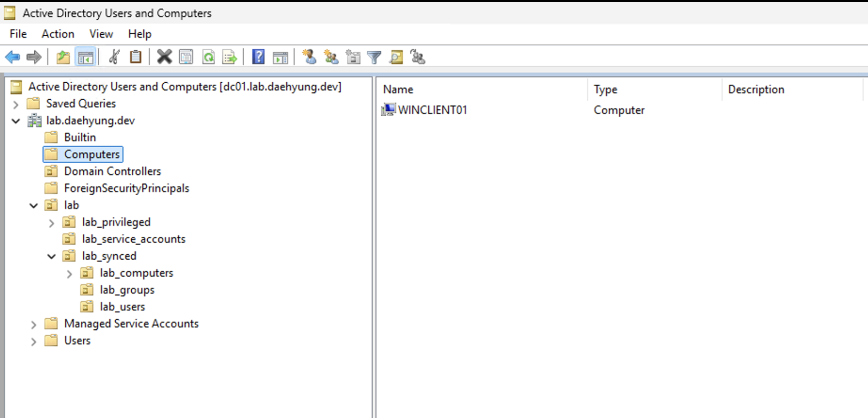Screen dimensions: 868x418
Task: Click Add to group toolbar icon
Action: point(418,57)
